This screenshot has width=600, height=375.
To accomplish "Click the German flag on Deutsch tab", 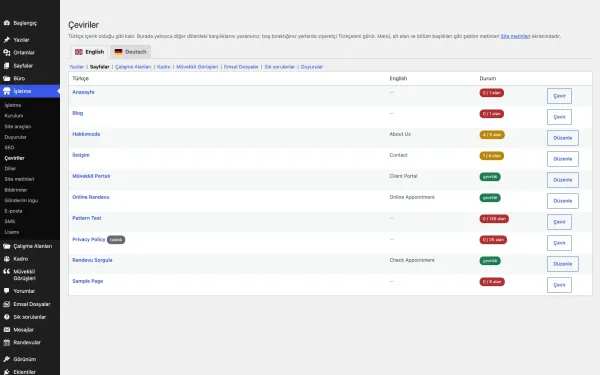I will [x=118, y=52].
